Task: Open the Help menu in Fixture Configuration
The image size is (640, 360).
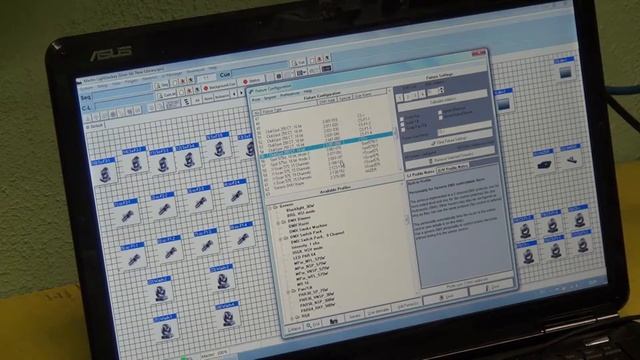Action: pos(308,91)
